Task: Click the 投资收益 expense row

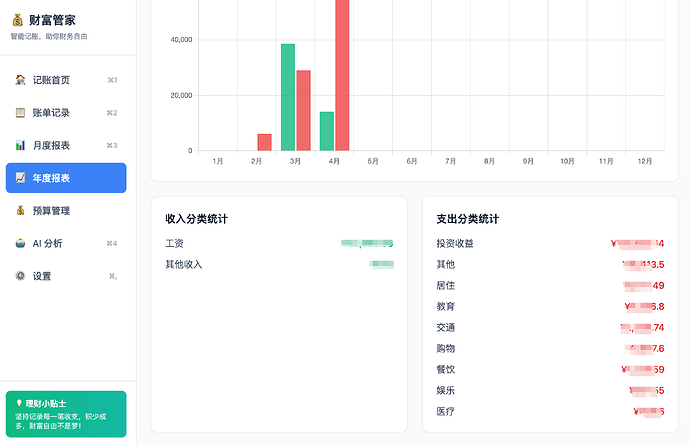Action: pos(550,243)
